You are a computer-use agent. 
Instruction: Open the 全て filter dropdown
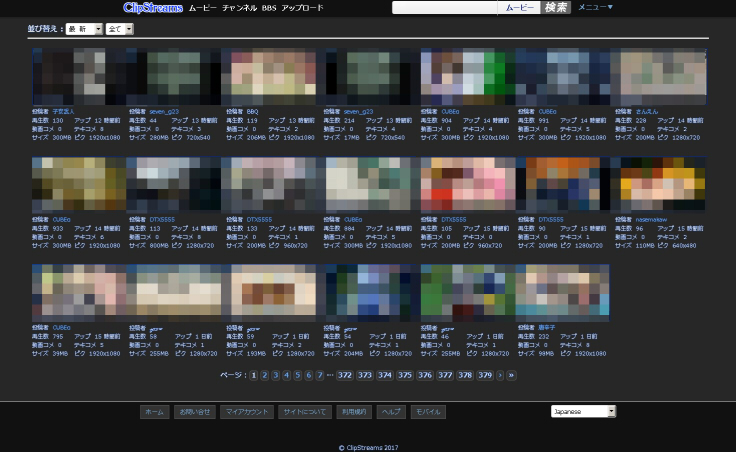pyautogui.click(x=119, y=29)
